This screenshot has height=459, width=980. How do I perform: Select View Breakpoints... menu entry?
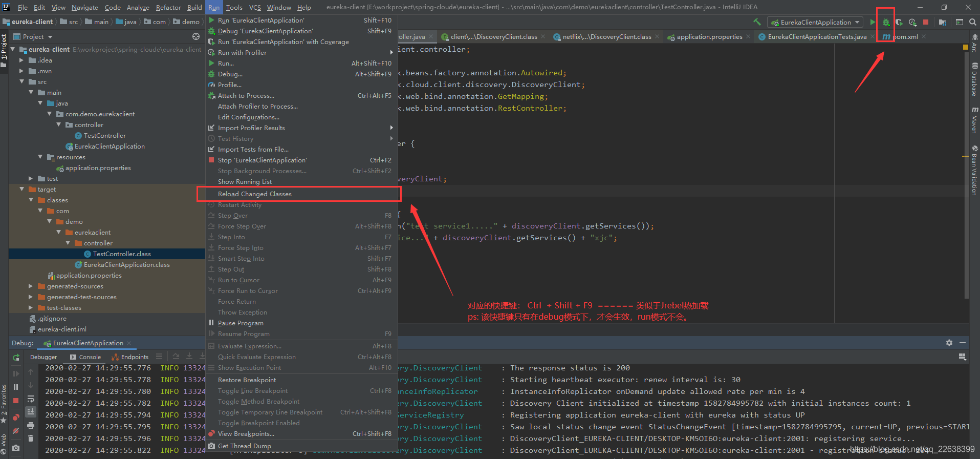[x=301, y=433]
